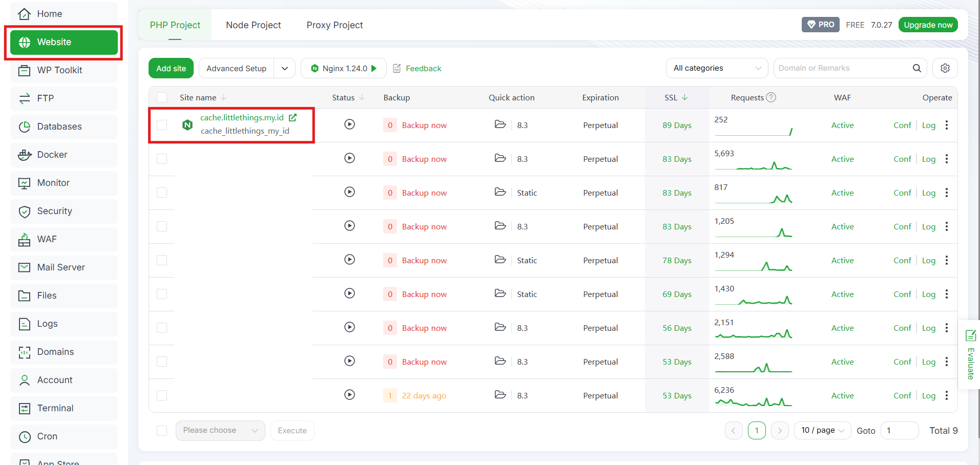Click the Upgrade now button

[928, 25]
